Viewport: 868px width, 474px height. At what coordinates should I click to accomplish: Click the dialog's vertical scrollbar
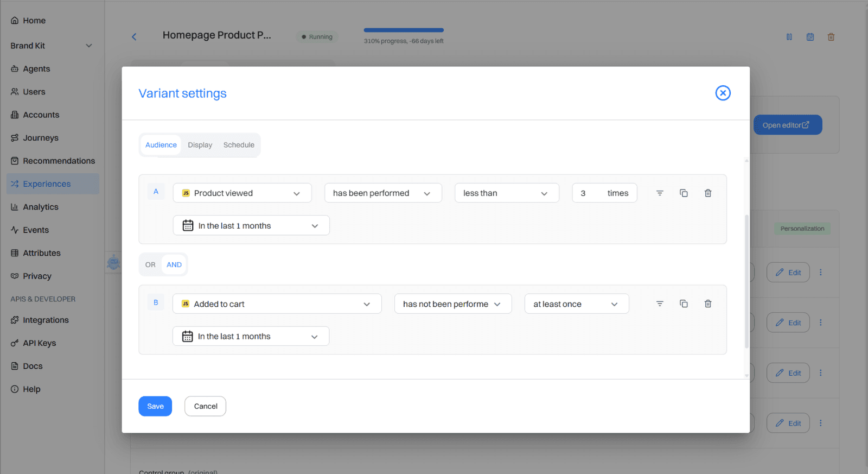746,281
